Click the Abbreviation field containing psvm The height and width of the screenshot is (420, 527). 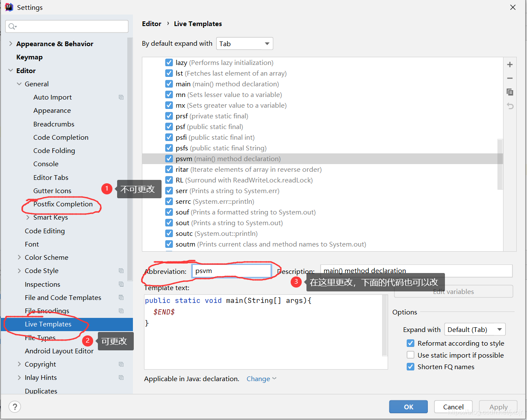pyautogui.click(x=231, y=271)
